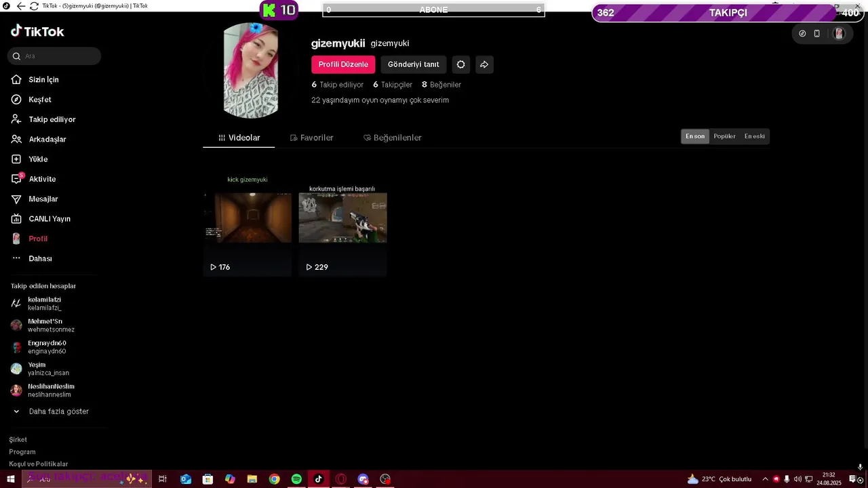
Task: Click the Profili Düzenle button
Action: point(343,64)
